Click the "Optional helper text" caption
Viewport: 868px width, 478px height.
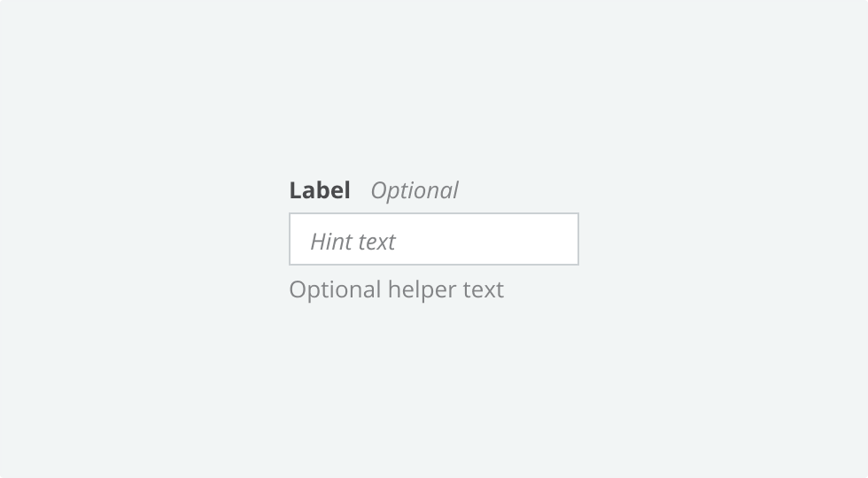397,290
